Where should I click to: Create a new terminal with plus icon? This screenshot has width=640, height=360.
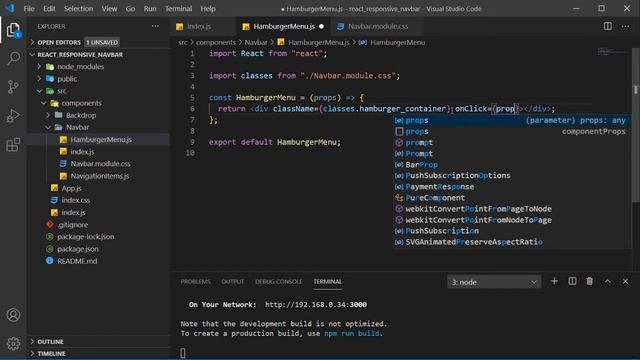tap(554, 281)
